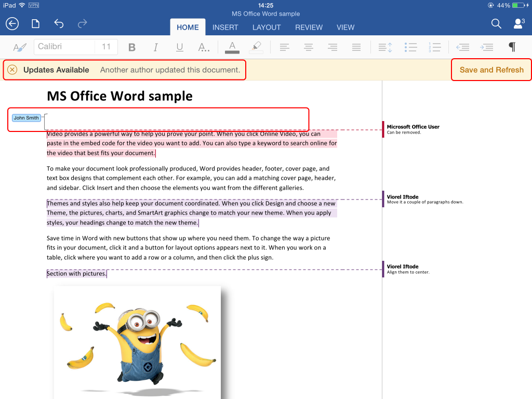Show or hide paragraph marks
This screenshot has width=532, height=399.
pyautogui.click(x=512, y=47)
